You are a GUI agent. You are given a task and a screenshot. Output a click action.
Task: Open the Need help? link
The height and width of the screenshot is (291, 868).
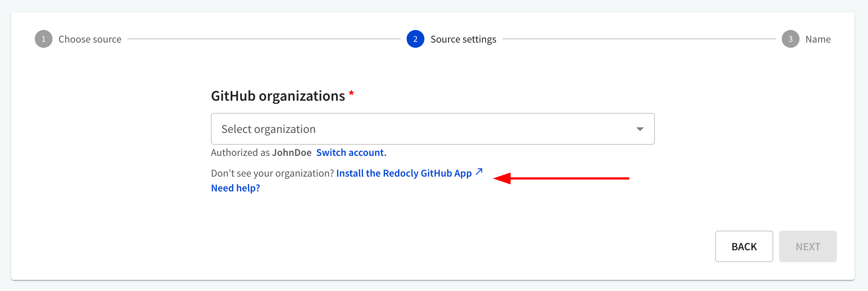(x=235, y=188)
